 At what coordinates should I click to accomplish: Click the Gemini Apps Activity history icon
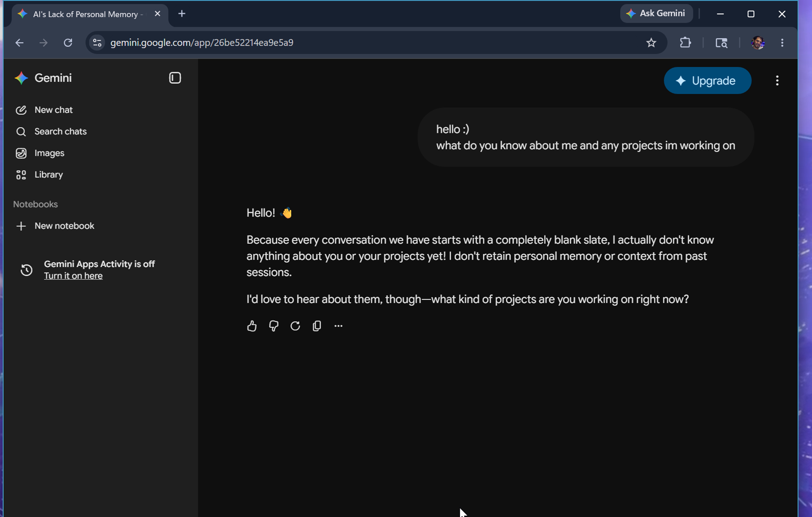click(27, 270)
